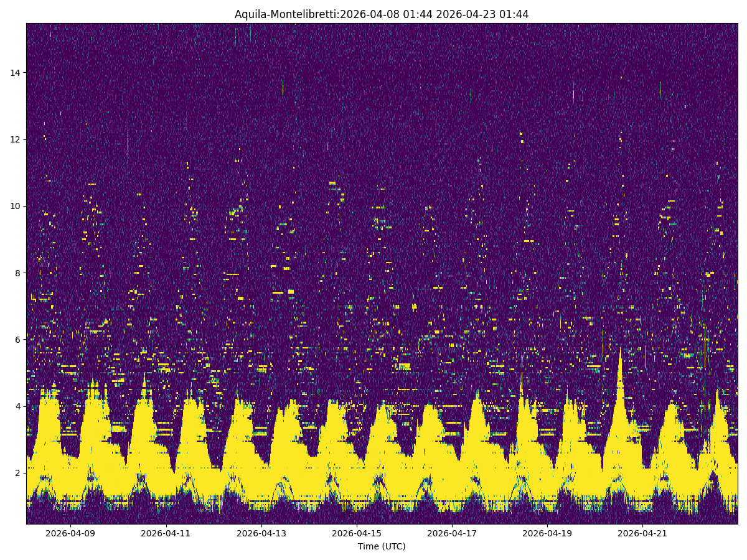The width and height of the screenshot is (747, 560).
Task: Select the y-axis value 14 label
Action: point(16,73)
